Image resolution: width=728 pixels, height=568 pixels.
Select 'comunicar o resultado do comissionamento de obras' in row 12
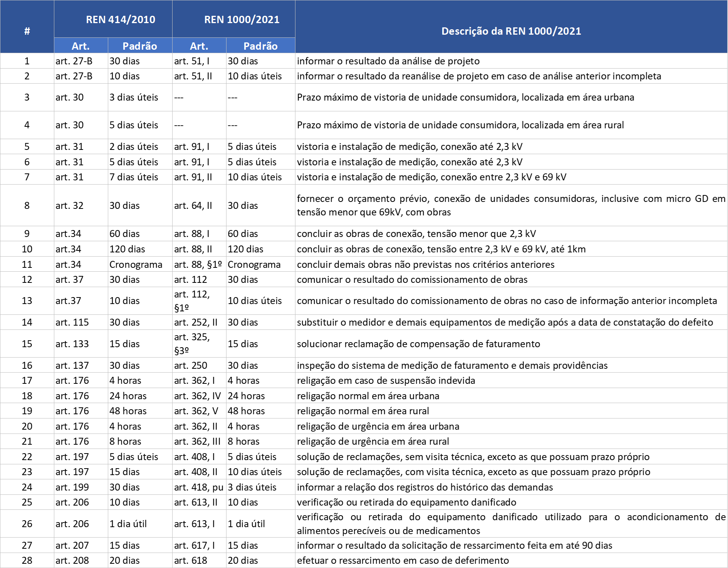(412, 279)
